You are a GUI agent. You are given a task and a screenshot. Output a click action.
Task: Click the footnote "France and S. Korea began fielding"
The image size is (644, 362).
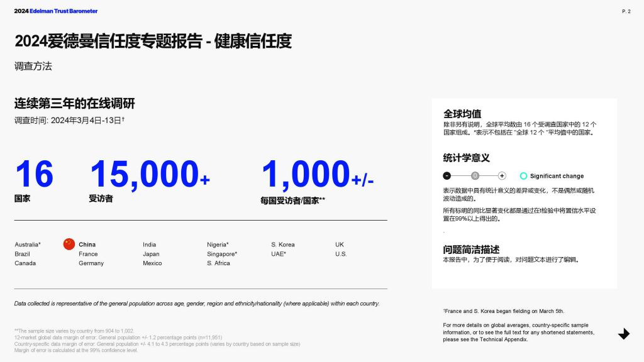pyautogui.click(x=504, y=311)
